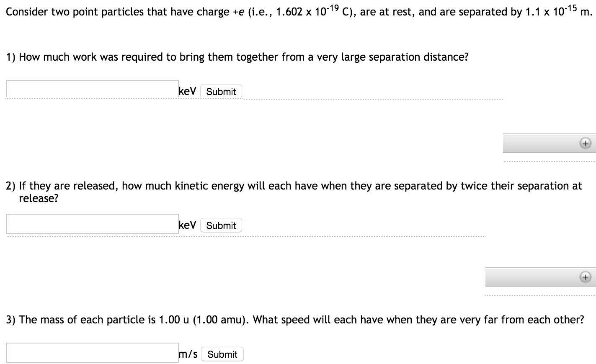596x364 pixels.
Task: Submit the speed answer in m/s
Action: [222, 354]
